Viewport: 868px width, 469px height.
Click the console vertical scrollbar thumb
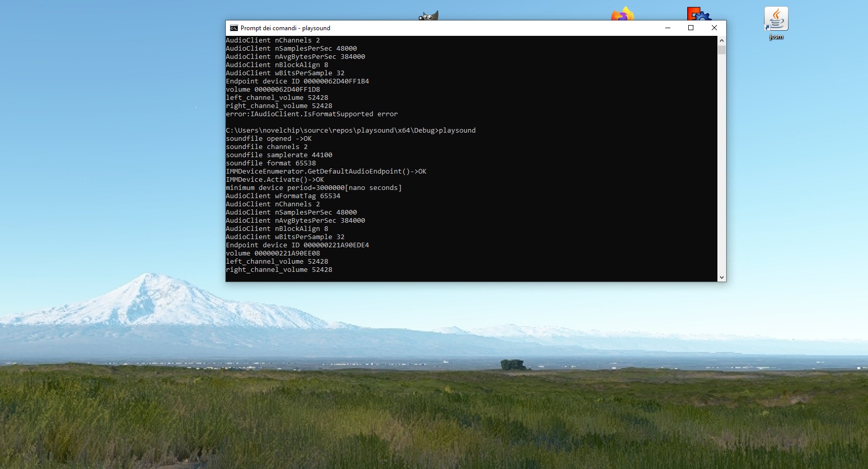(722, 50)
